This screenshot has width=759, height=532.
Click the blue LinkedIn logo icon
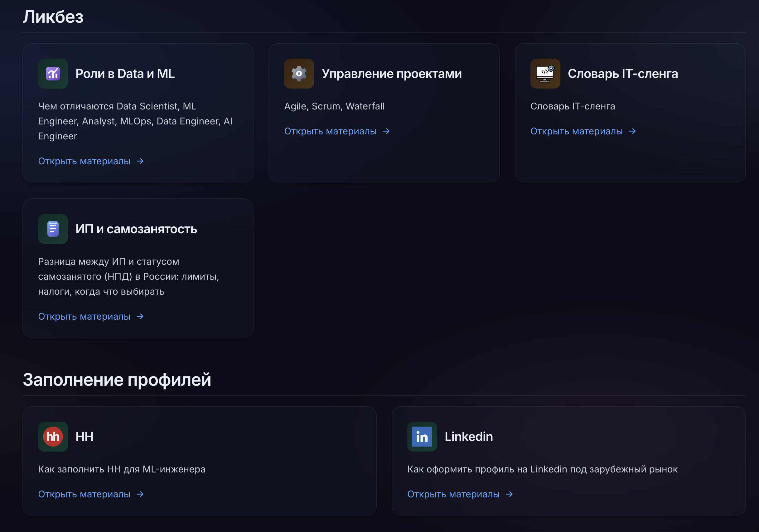click(x=422, y=437)
